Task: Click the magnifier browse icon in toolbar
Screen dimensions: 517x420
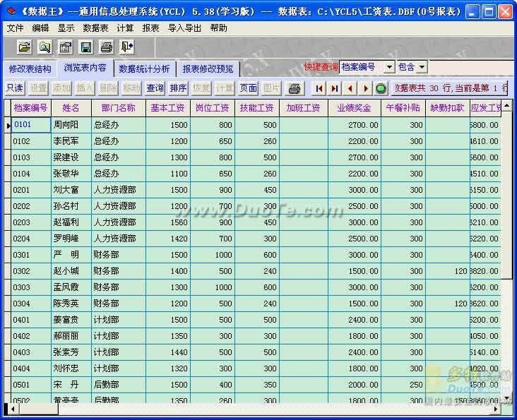Action: [45, 47]
